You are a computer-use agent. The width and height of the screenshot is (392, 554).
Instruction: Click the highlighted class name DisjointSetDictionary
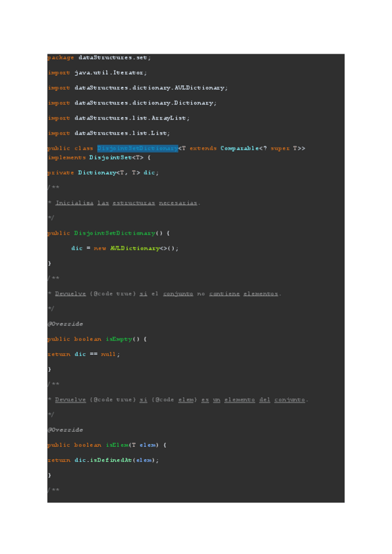tap(137, 148)
